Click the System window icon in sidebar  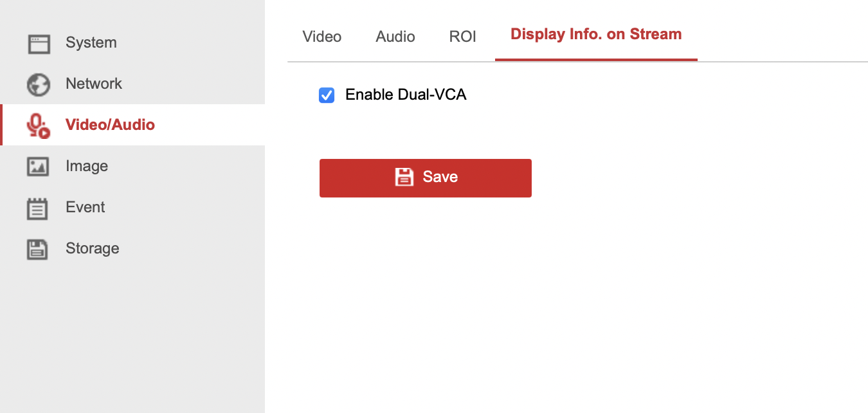pos(39,44)
